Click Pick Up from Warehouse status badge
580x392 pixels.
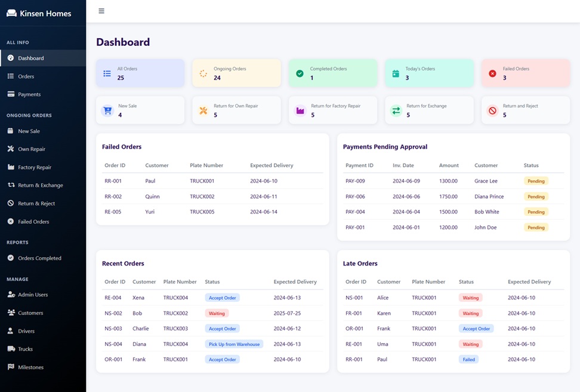coord(234,344)
